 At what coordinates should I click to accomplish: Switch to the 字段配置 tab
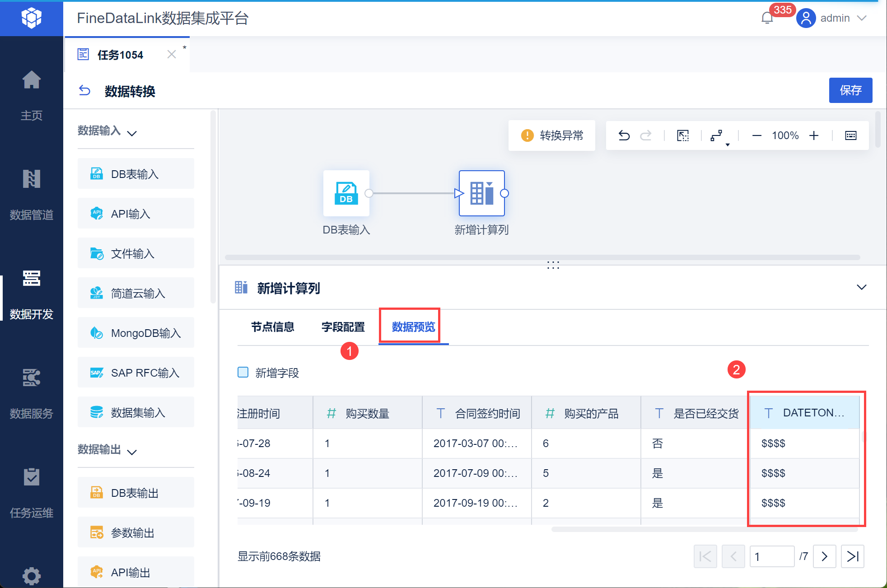(x=343, y=327)
